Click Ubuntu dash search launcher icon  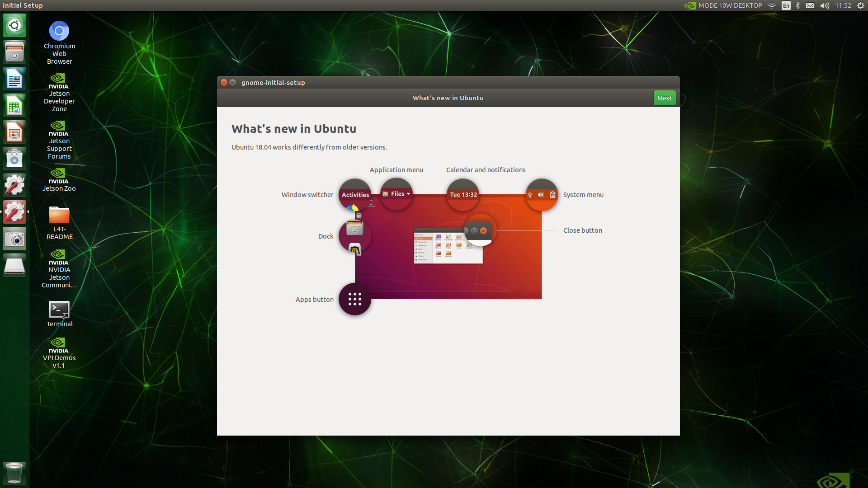tap(14, 26)
